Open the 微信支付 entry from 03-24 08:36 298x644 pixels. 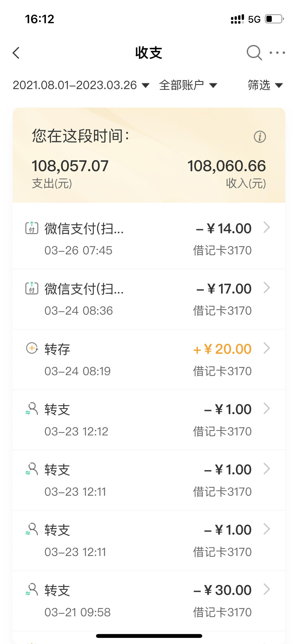pyautogui.click(x=149, y=299)
